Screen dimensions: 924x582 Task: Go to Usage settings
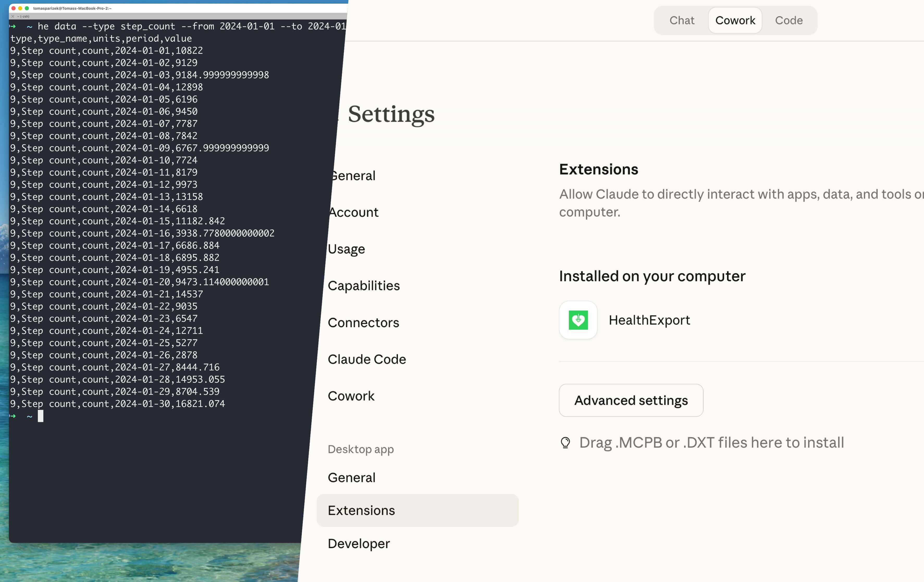click(347, 249)
